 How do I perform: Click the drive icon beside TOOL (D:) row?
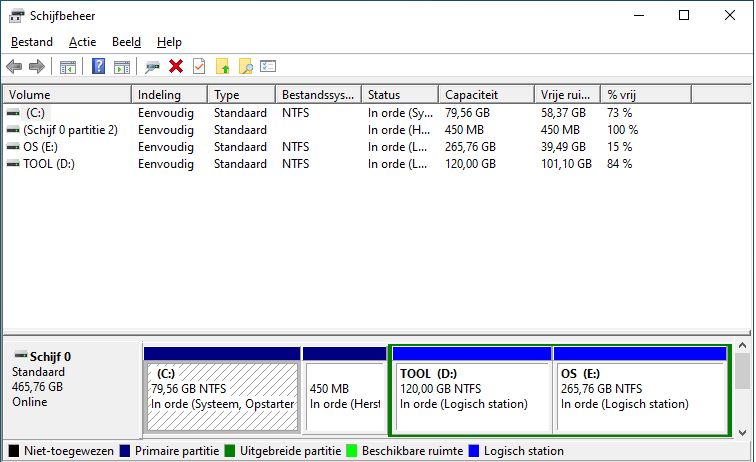(x=13, y=164)
